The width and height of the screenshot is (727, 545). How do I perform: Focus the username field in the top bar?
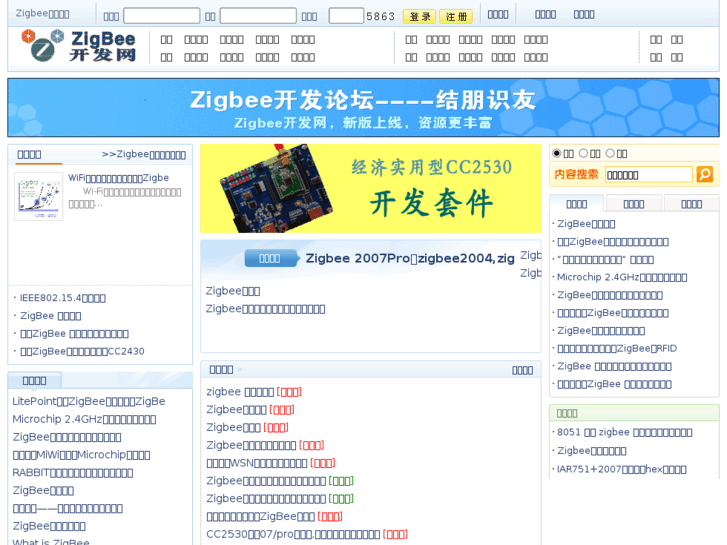tap(161, 16)
